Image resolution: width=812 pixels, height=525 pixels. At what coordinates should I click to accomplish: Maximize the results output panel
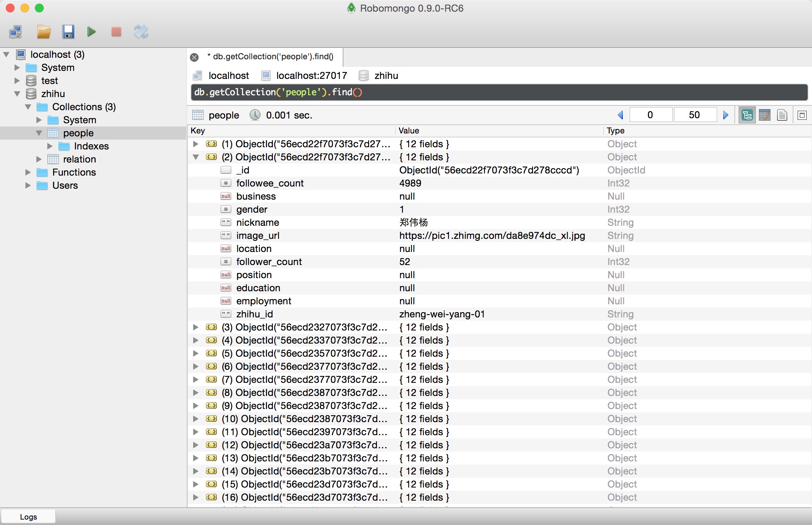[x=802, y=115]
